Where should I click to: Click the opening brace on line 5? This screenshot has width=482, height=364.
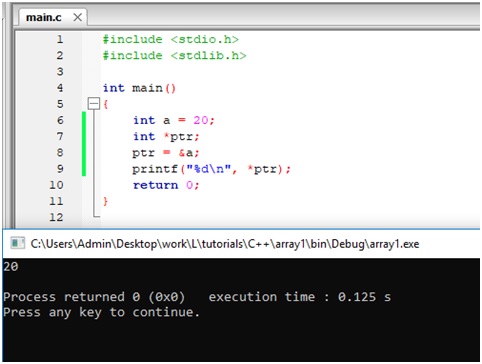point(105,104)
